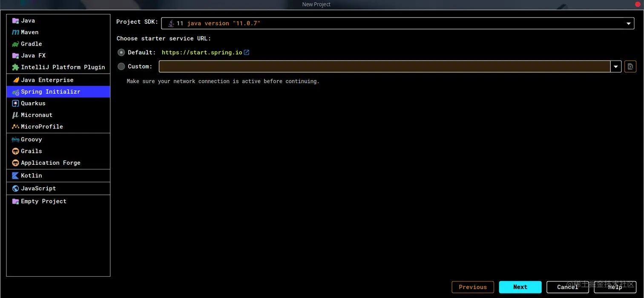This screenshot has width=644, height=298.
Task: Click the Micronaut mu icon
Action: coord(15,115)
